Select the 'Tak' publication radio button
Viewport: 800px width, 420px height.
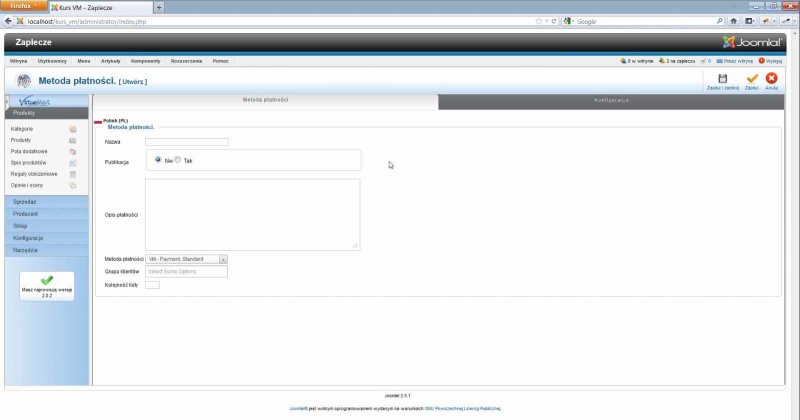pyautogui.click(x=177, y=159)
